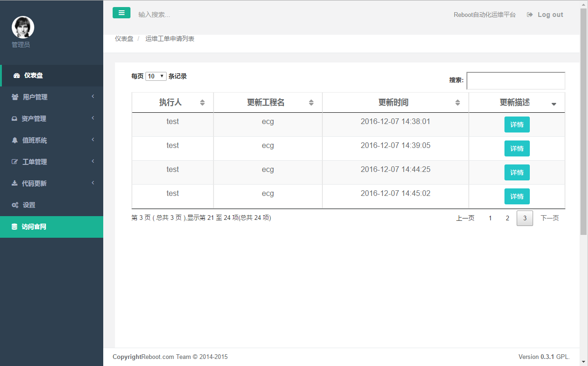Select the 用户管理 users icon
The image size is (588, 366).
15,97
